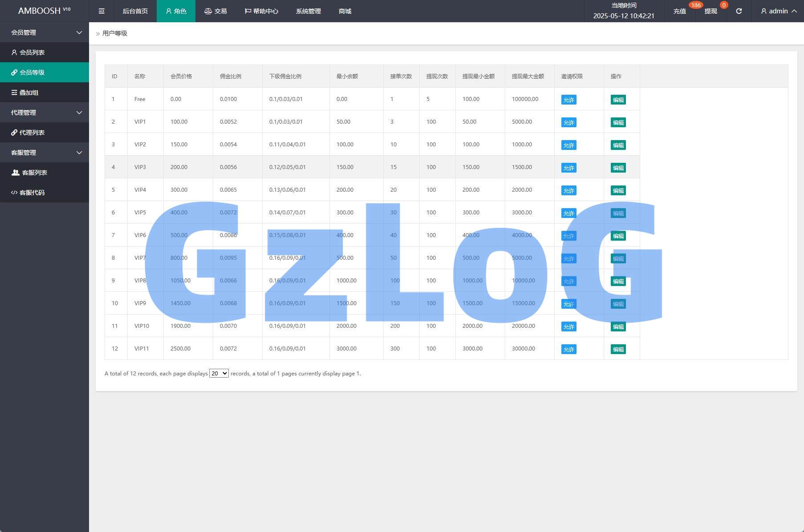Toggle 允许 invite permission for VIP3
This screenshot has height=532, width=804.
click(568, 168)
